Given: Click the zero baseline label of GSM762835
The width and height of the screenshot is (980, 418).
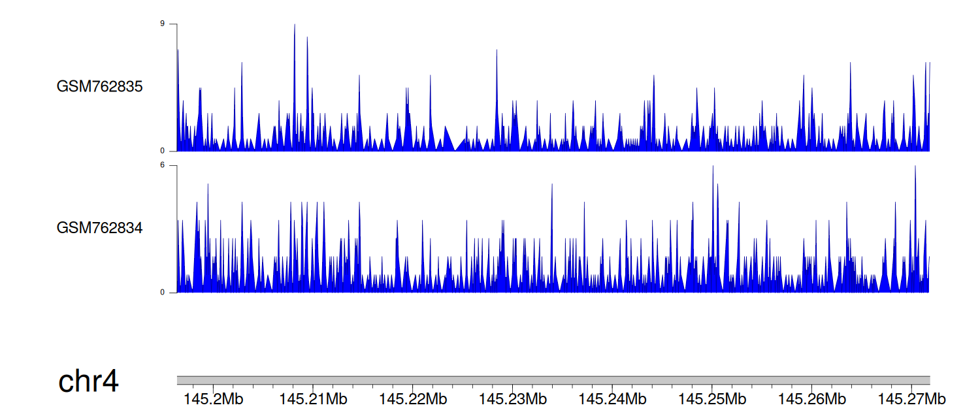Looking at the screenshot, I should (163, 151).
